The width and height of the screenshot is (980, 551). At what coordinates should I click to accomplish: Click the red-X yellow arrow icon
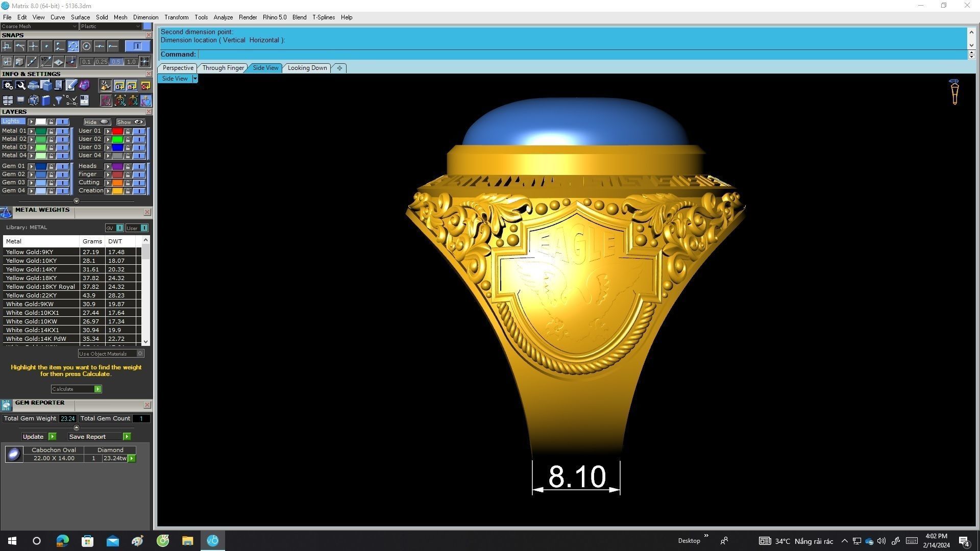pos(145,85)
